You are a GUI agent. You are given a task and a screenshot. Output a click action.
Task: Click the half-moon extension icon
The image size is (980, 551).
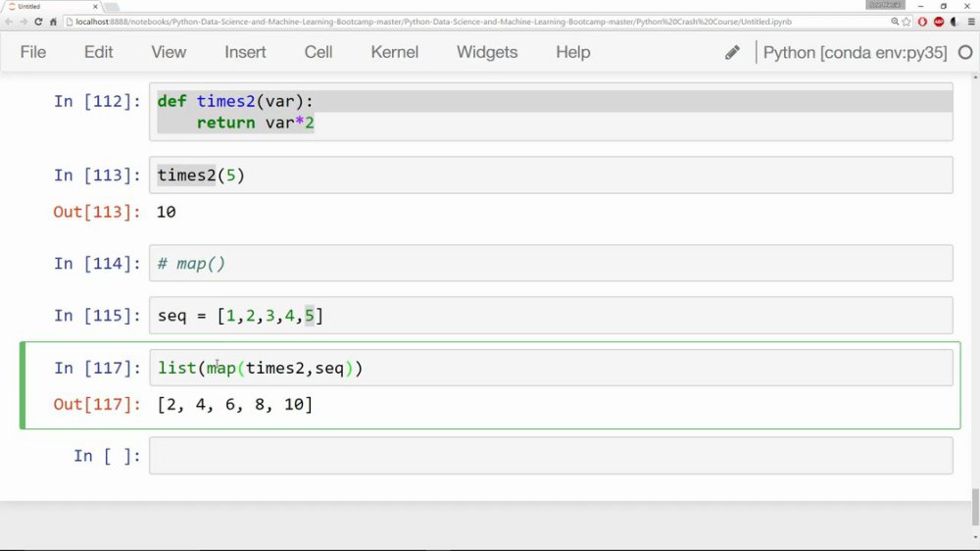(955, 22)
